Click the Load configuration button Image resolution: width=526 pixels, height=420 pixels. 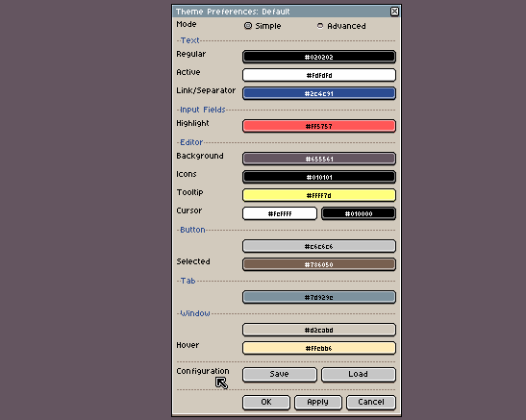[x=359, y=375]
